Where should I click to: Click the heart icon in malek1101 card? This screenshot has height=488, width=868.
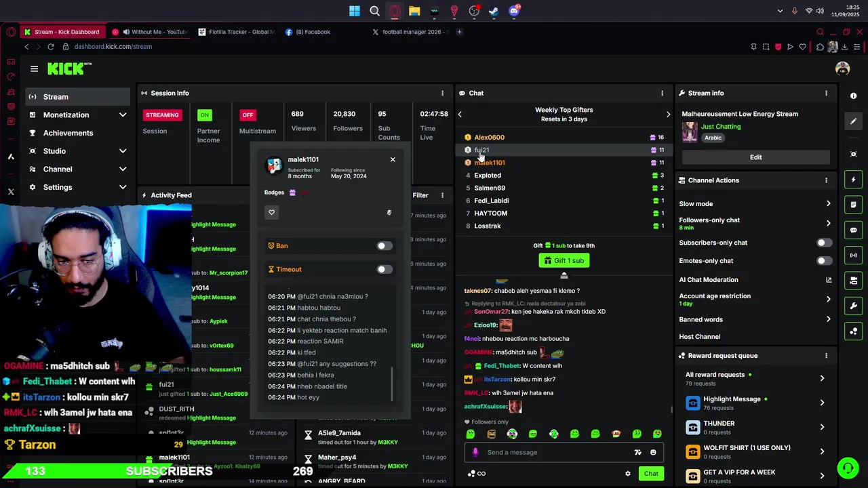271,212
